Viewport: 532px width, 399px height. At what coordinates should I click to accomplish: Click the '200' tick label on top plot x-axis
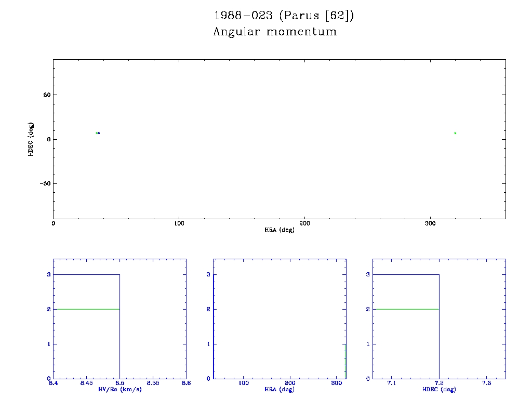pyautogui.click(x=304, y=223)
